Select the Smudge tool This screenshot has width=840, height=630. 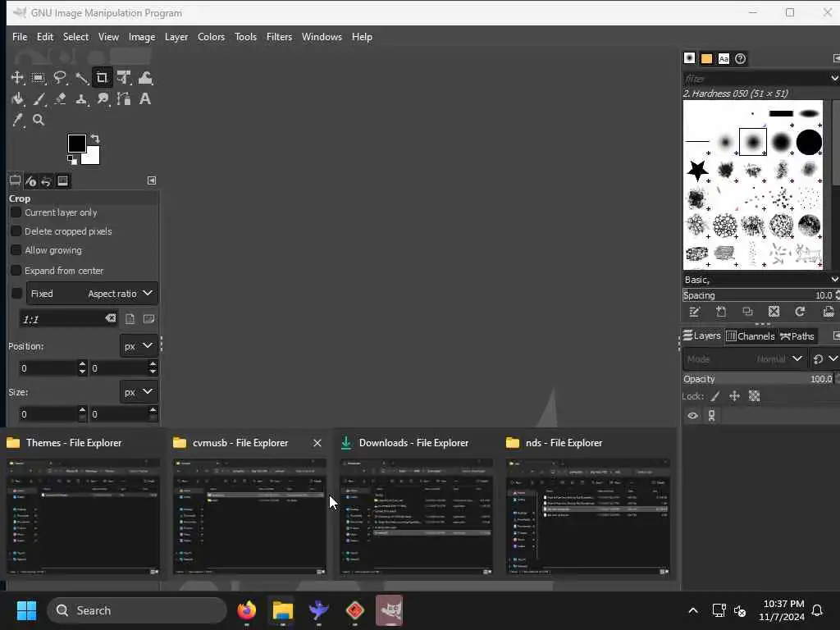coord(103,99)
